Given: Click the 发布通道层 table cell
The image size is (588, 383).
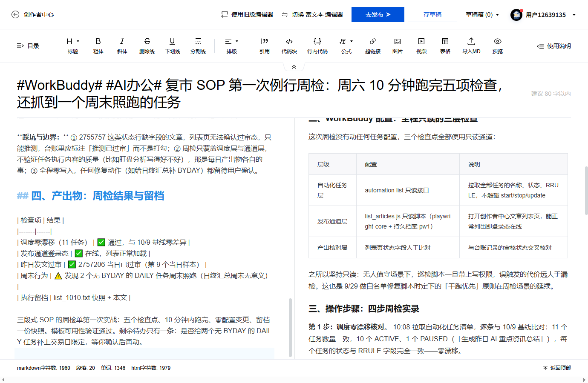Looking at the screenshot, I should tap(332, 221).
